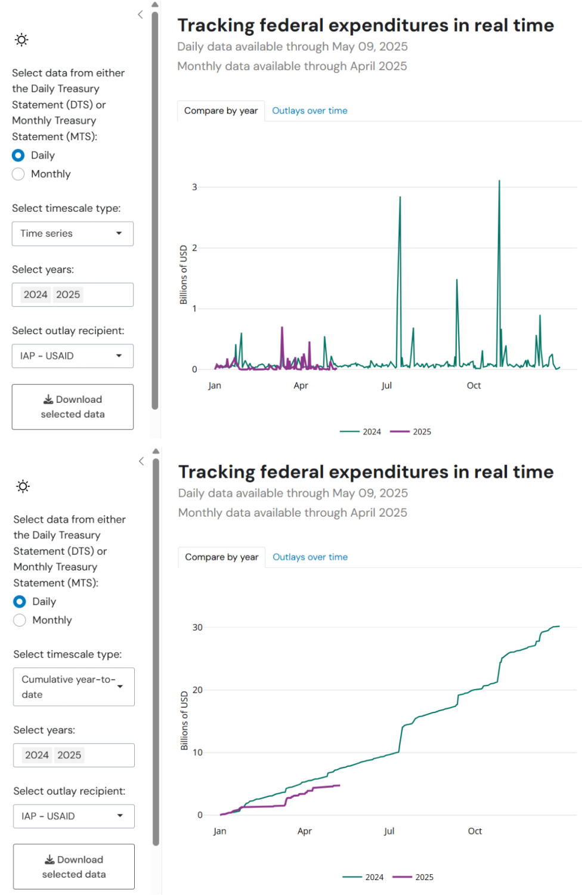Click the scroll-up arrow beside the Cumulative sidebar
Screen dimensions: 588x895
coord(156,452)
